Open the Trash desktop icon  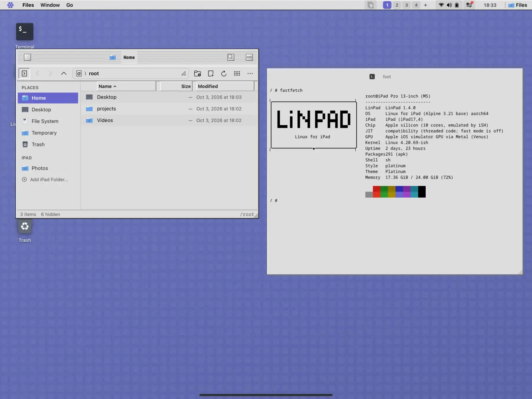[x=25, y=227]
